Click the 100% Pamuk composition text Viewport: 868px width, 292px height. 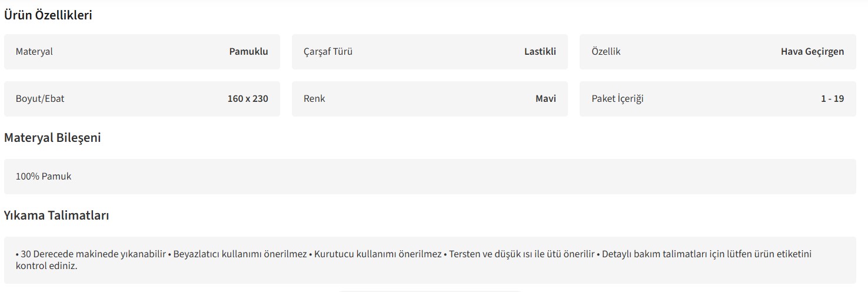coord(44,177)
